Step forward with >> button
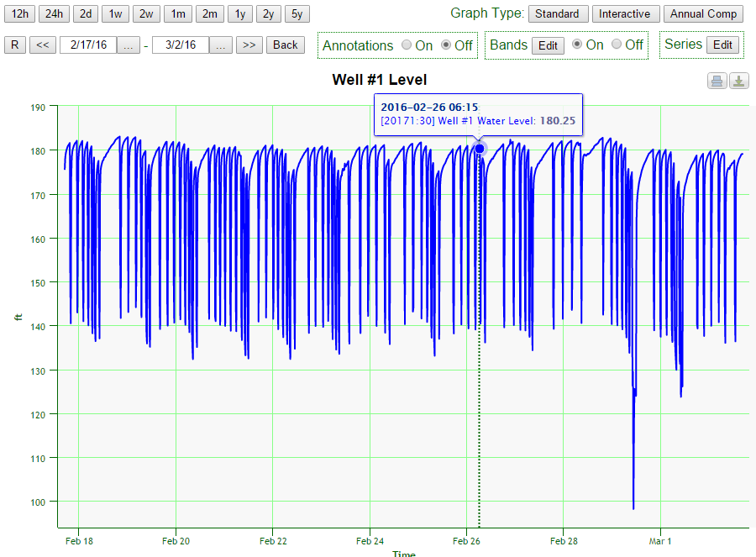 pos(249,45)
